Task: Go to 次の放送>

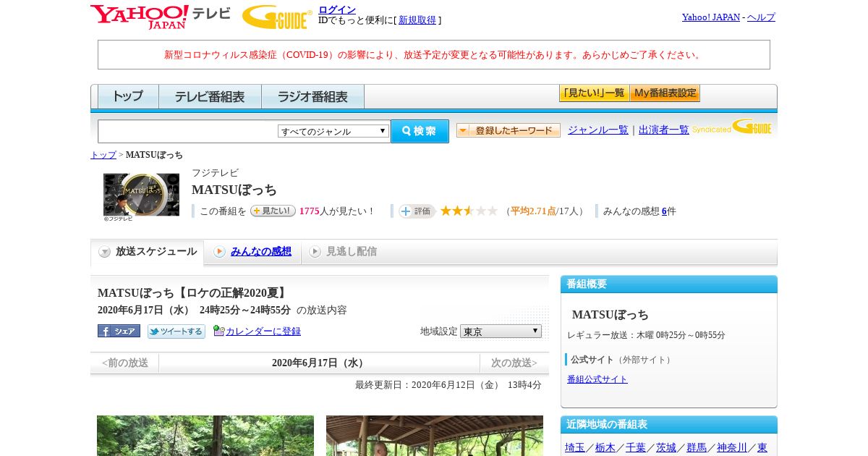Action: point(514,363)
